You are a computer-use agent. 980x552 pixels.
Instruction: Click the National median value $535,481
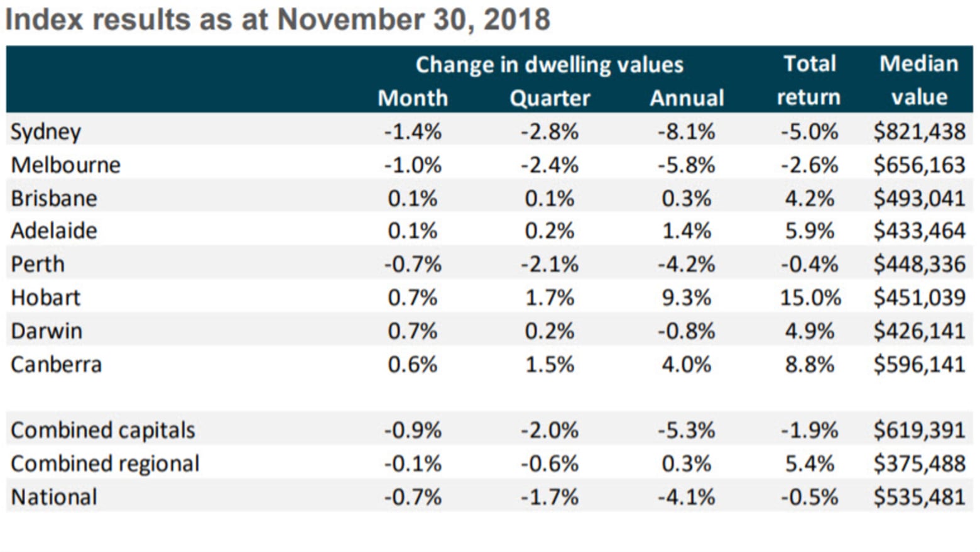[919, 497]
